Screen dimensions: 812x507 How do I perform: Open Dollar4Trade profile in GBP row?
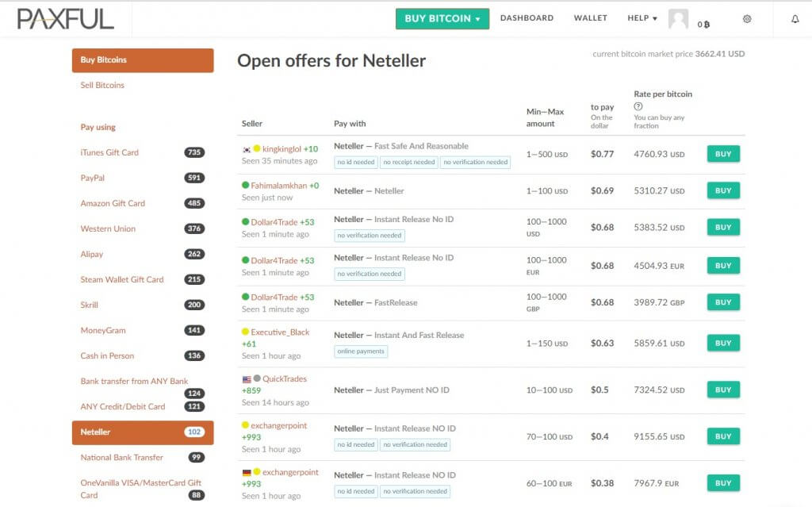(274, 298)
